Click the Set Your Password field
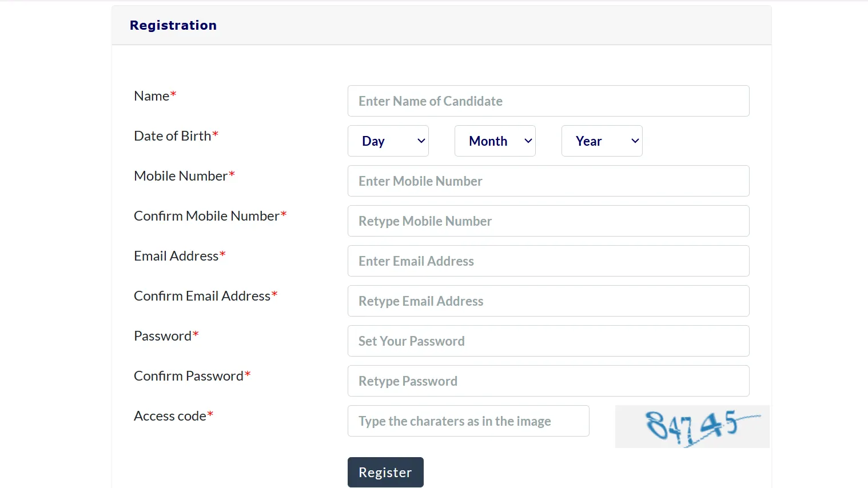The image size is (868, 488). 548,341
